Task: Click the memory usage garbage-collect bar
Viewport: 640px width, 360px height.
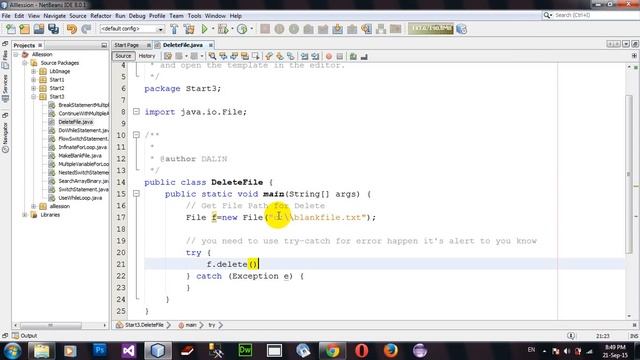Action: pyautogui.click(x=431, y=29)
